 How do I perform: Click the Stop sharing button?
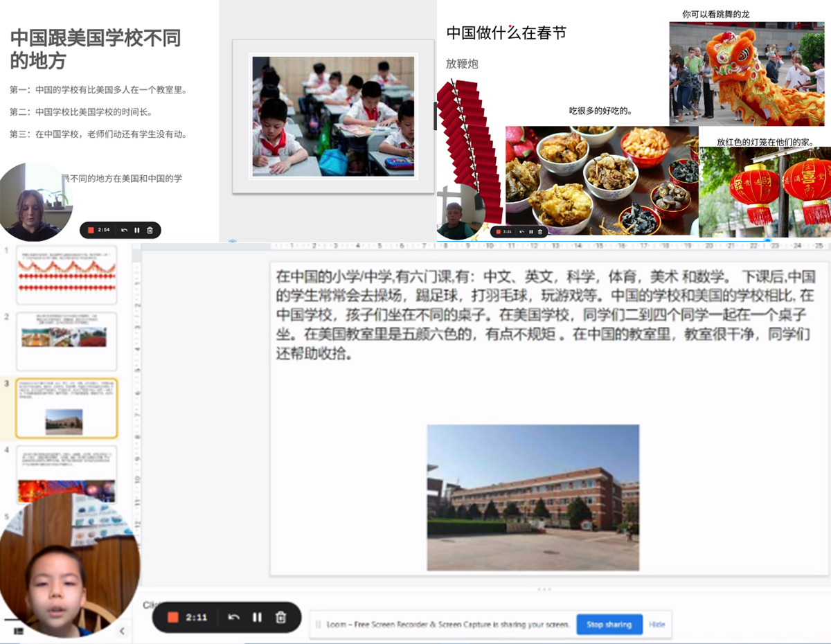tap(609, 624)
